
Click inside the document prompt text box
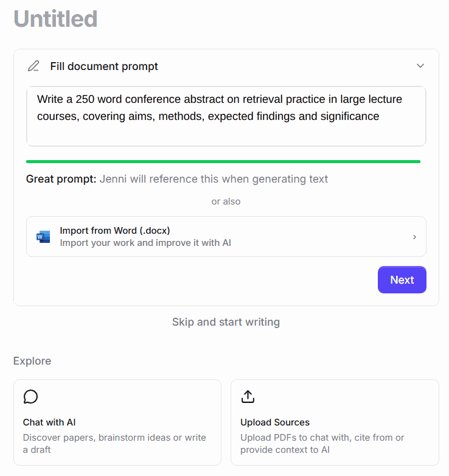pos(226,116)
